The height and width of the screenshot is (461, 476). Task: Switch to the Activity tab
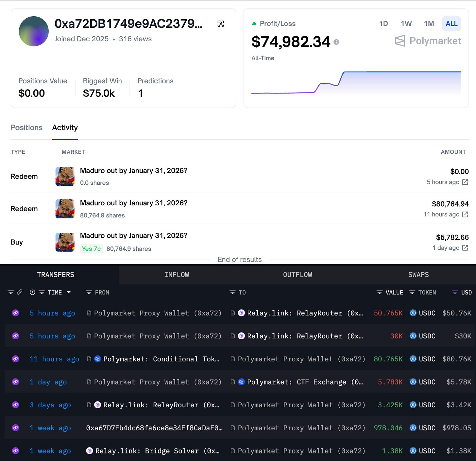tap(65, 128)
